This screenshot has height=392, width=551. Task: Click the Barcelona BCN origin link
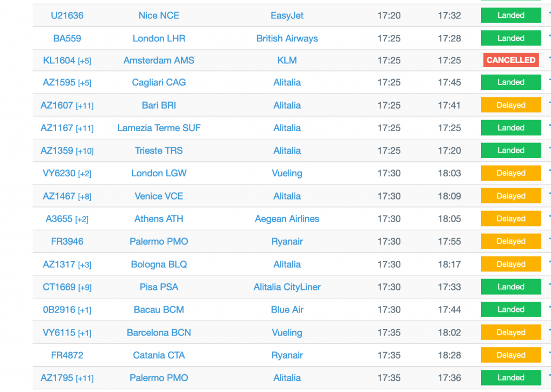[159, 333]
